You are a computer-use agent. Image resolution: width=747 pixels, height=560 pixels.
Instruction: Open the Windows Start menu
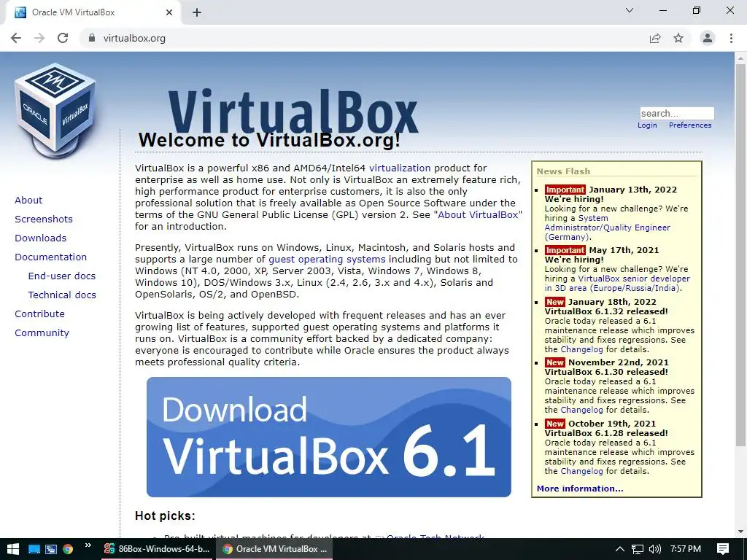(x=12, y=549)
